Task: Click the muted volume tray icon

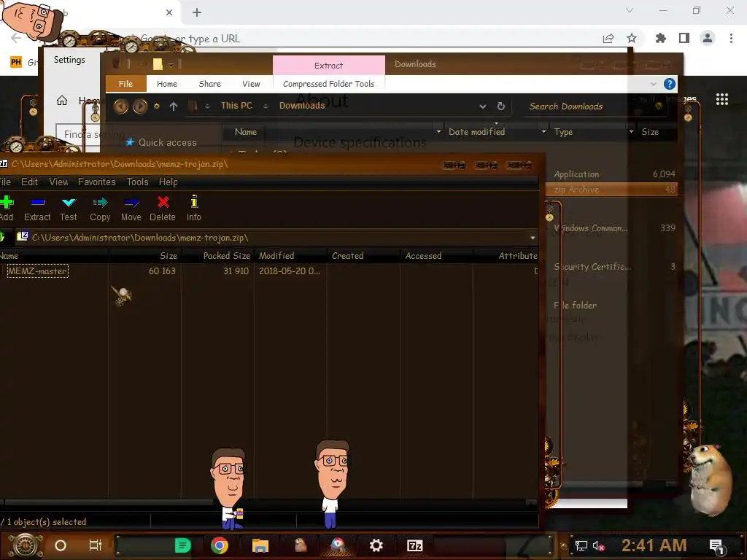Action: click(x=598, y=545)
